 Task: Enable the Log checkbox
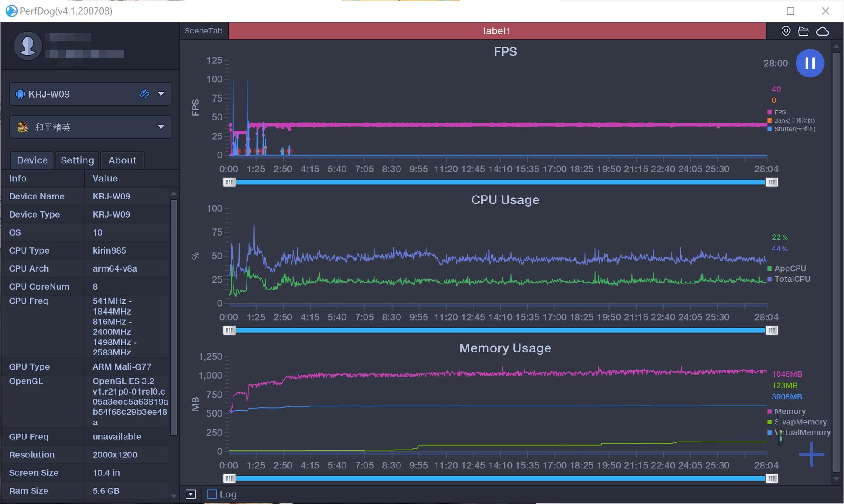click(212, 494)
